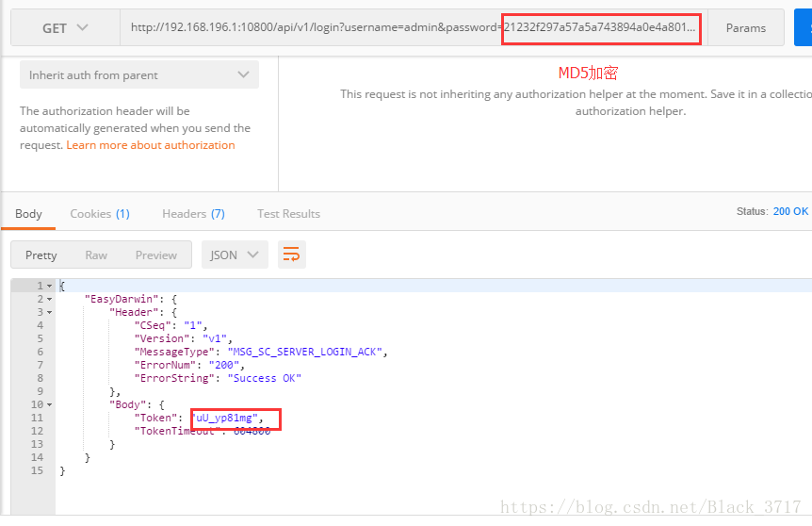
Task: Collapse the Header node at line 3
Action: [50, 313]
